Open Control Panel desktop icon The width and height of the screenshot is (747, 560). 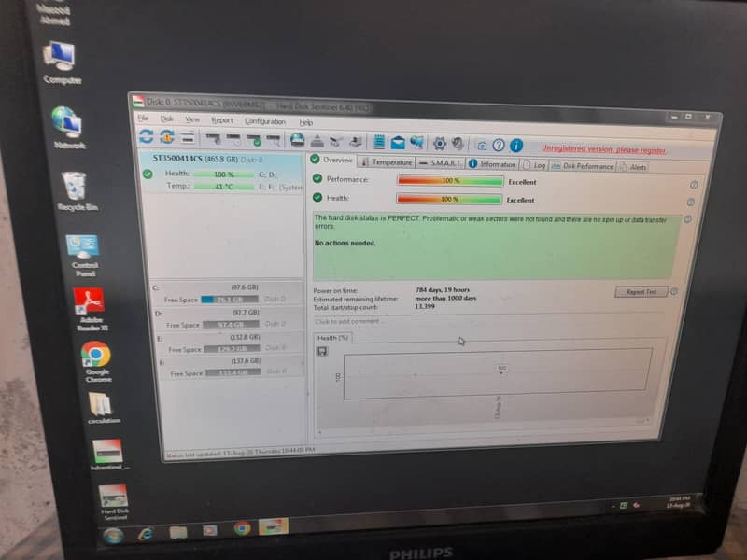[84, 255]
